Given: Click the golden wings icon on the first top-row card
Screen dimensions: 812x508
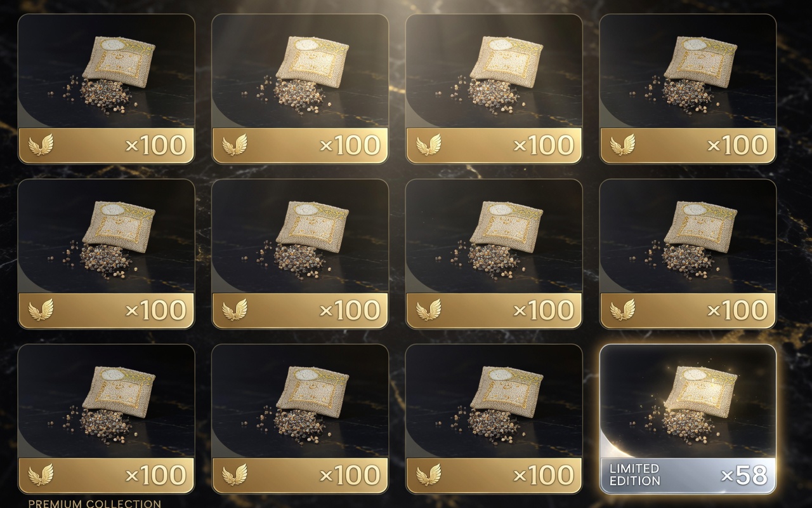Looking at the screenshot, I should [x=41, y=145].
